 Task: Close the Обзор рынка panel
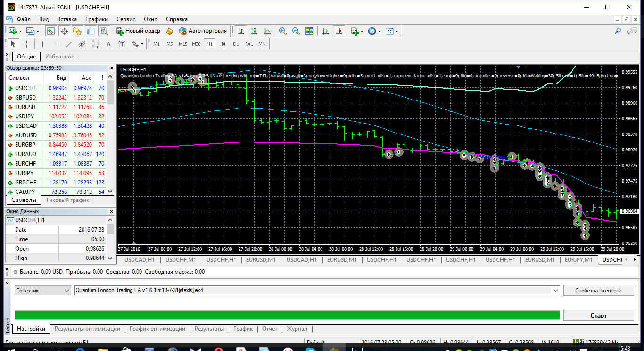pos(111,68)
